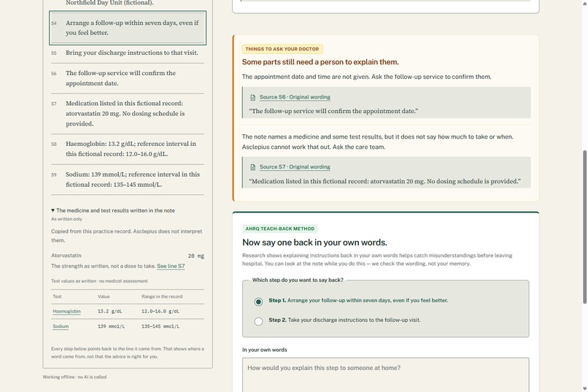Click the 12.0-16.0 g/dL range cell

pos(160,312)
